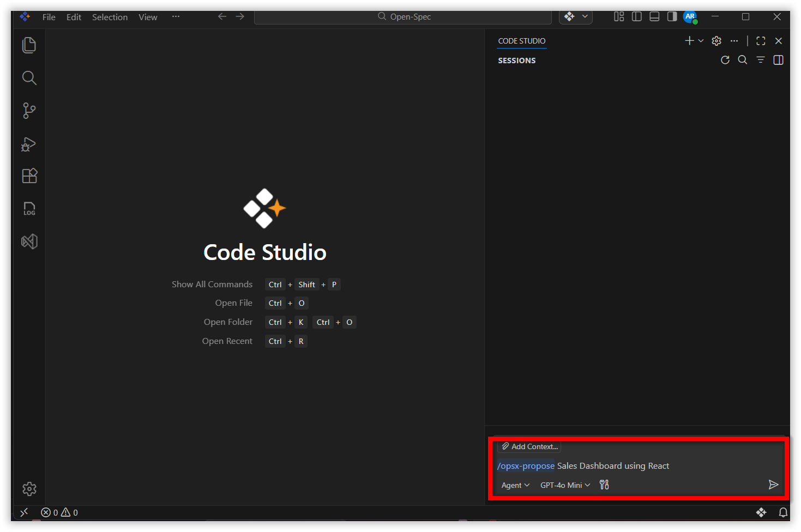Go forward using the right arrow
Image resolution: width=801 pixels, height=532 pixels.
(x=240, y=16)
